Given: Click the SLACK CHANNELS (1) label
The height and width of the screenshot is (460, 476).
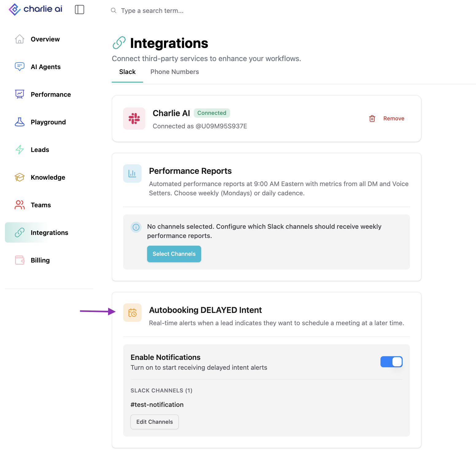Looking at the screenshot, I should tap(162, 391).
